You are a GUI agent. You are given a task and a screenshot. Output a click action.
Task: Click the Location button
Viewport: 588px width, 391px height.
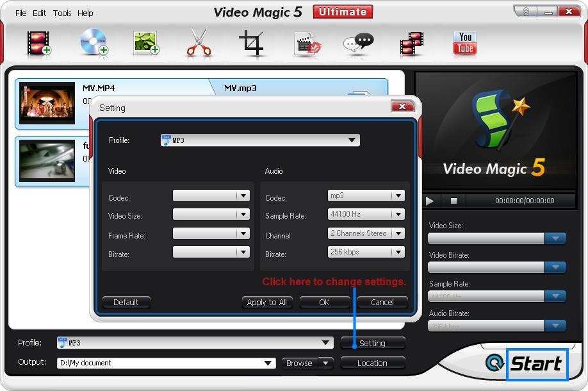[x=372, y=363]
